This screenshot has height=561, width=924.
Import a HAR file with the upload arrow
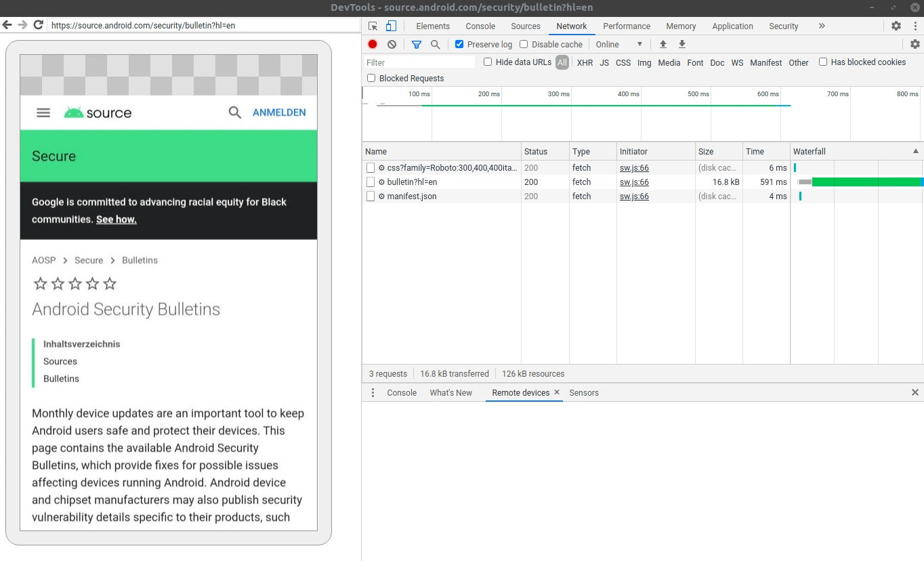[x=663, y=44]
